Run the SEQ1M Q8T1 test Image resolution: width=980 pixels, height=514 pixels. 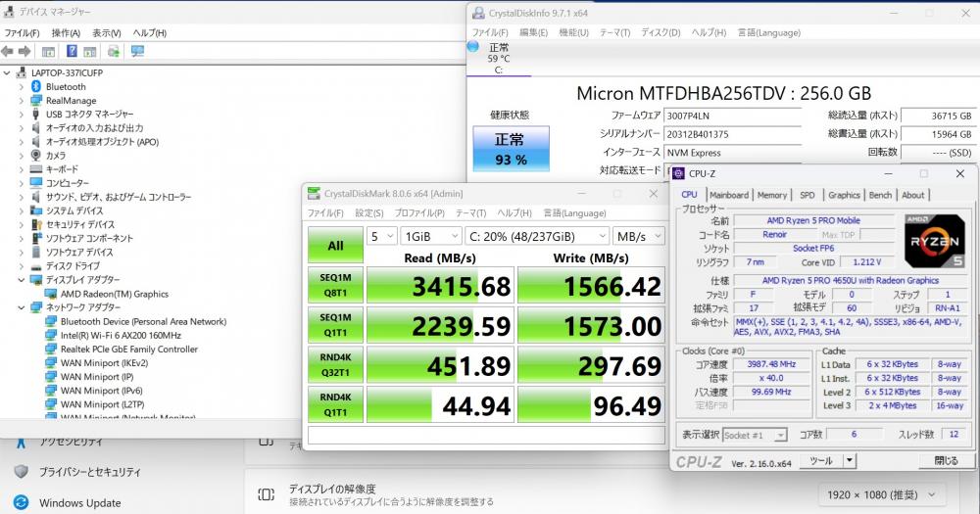(335, 285)
